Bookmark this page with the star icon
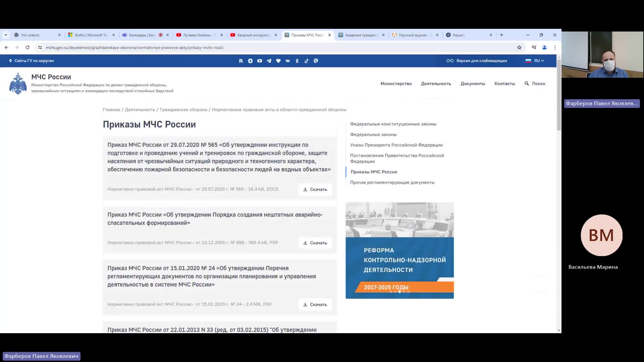Image resolution: width=644 pixels, height=362 pixels. [x=519, y=48]
